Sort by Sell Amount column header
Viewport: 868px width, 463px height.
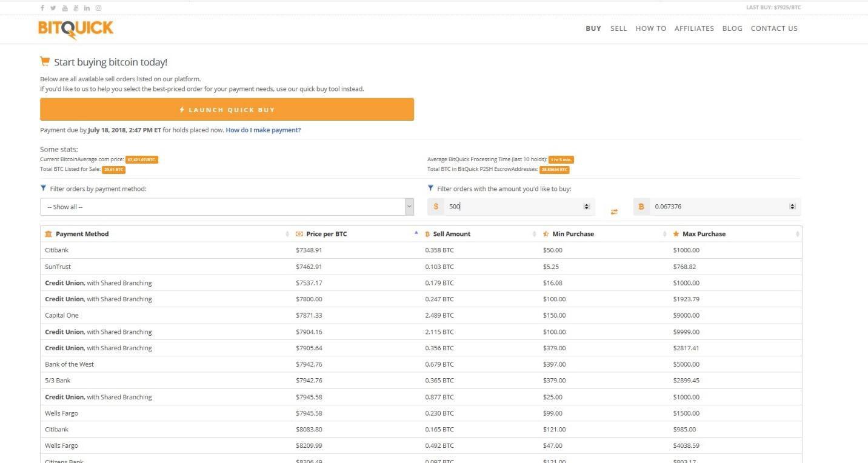click(480, 234)
